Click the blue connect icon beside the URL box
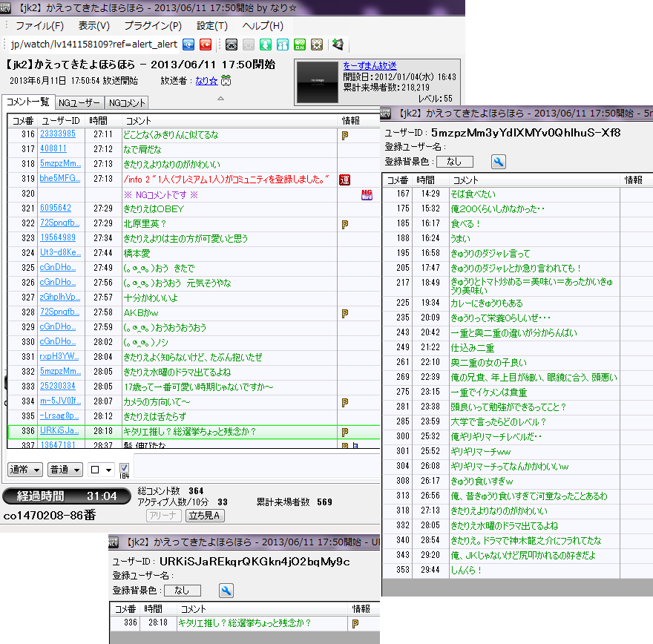653x644 pixels. (188, 45)
